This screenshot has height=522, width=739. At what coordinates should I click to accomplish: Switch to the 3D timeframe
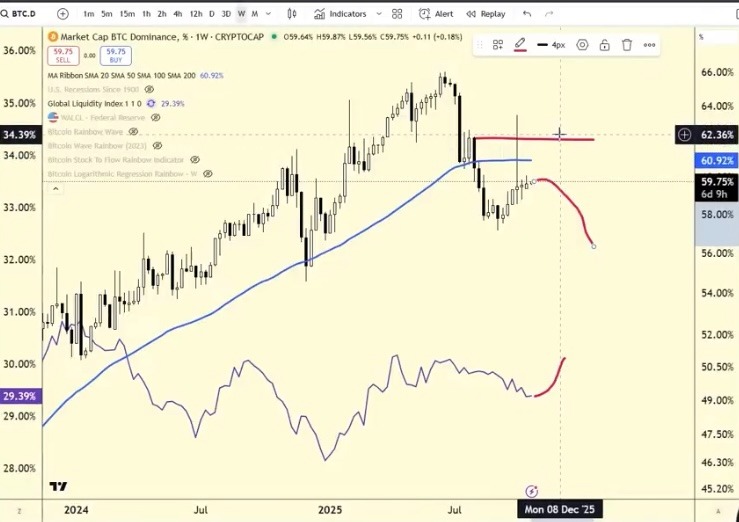tap(226, 14)
